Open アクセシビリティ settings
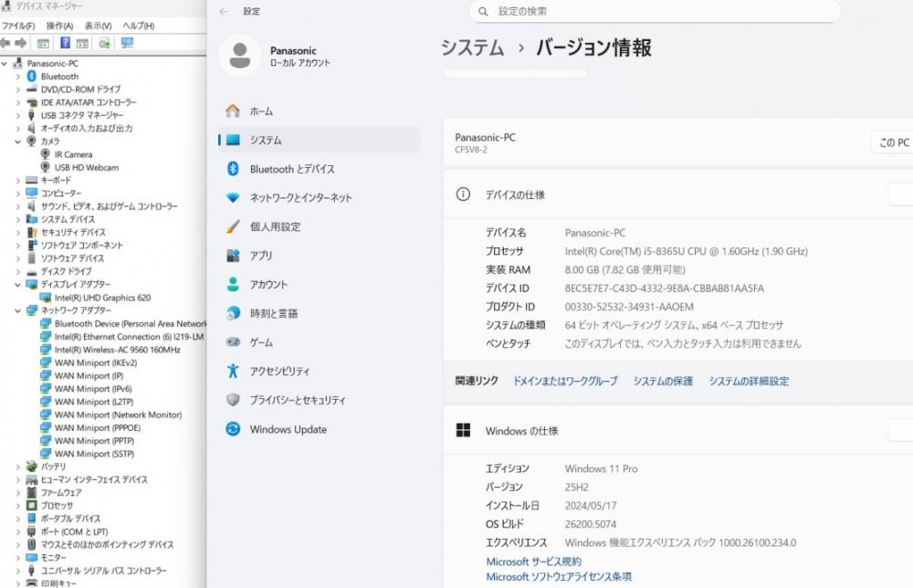 [319, 371]
